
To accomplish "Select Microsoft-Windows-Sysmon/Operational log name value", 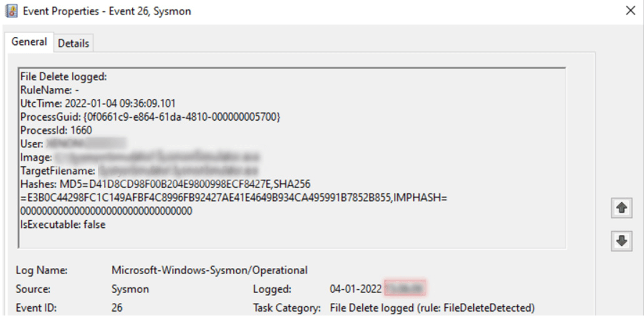I will coord(209,270).
